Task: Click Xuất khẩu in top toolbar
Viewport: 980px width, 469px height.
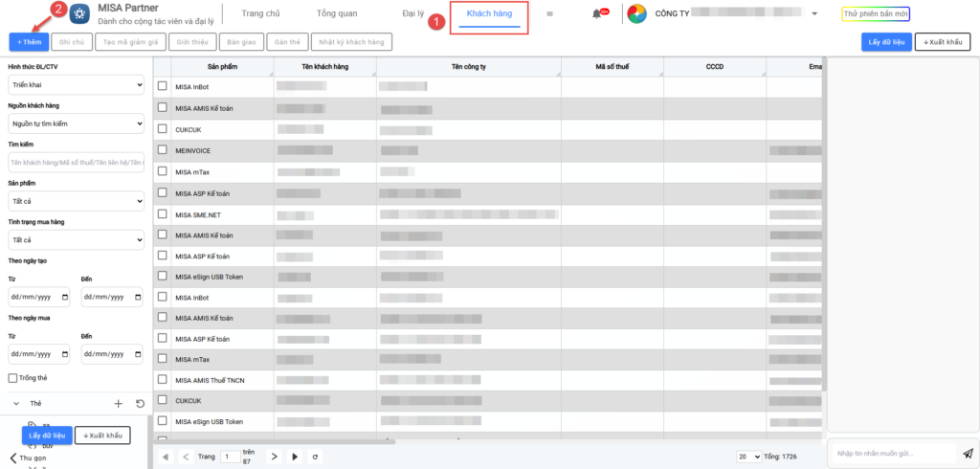Action: click(x=943, y=42)
